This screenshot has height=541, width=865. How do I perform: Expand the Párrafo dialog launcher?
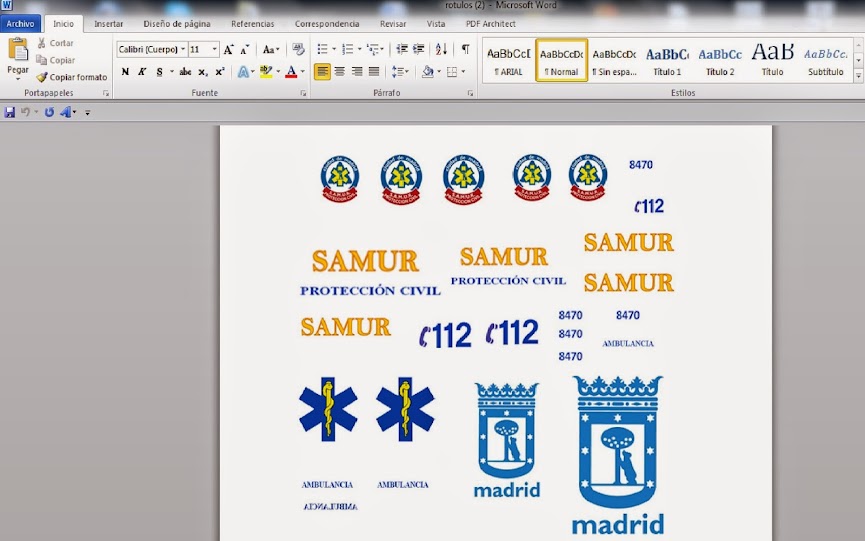click(470, 94)
